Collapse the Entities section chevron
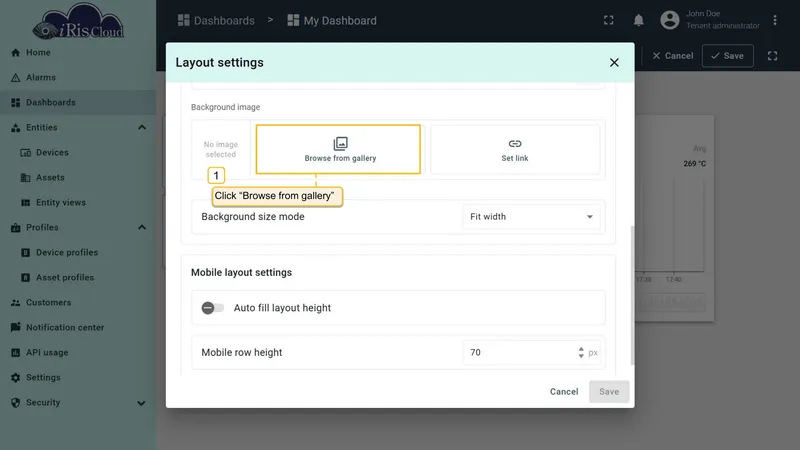Screen dimensions: 800x450 click(x=142, y=128)
